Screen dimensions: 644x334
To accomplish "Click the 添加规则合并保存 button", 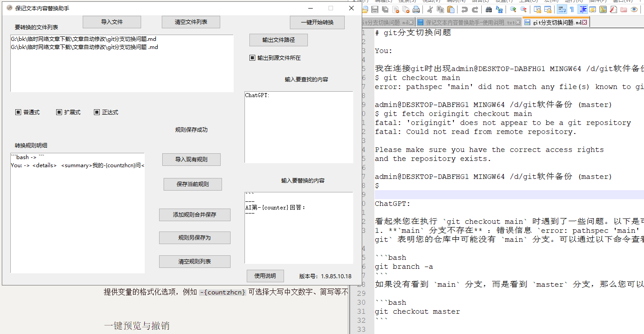I will [x=195, y=215].
